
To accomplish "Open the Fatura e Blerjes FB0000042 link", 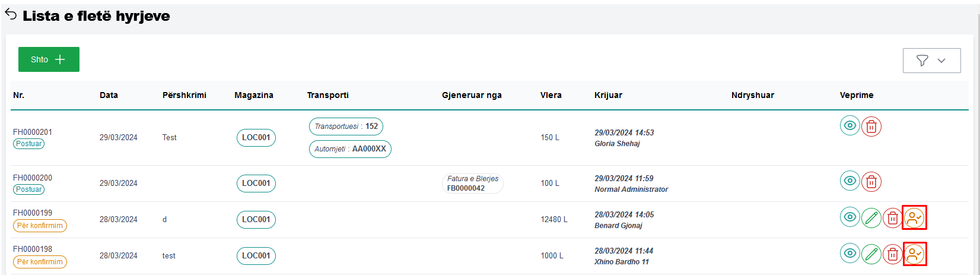I will click(472, 184).
